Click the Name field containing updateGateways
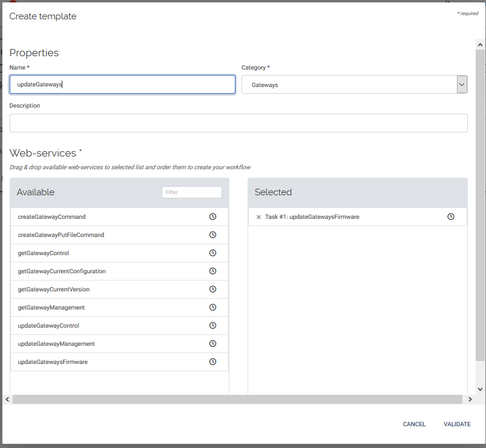Image resolution: width=486 pixels, height=448 pixels. [x=122, y=85]
